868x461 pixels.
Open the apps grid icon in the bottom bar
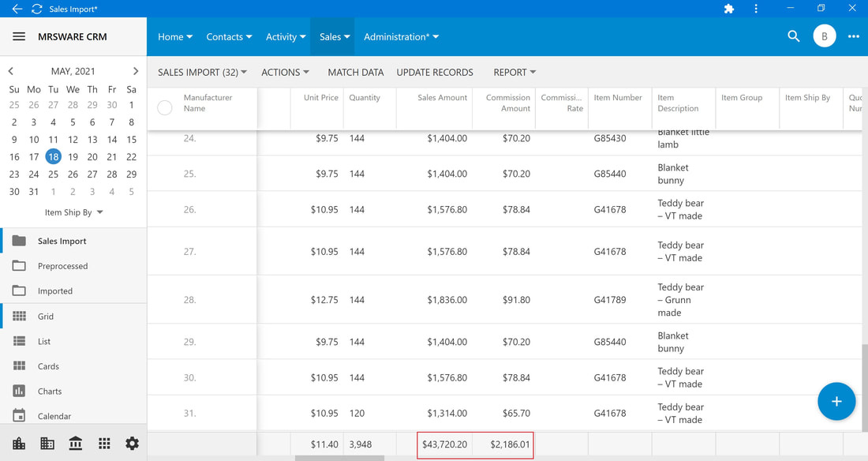pos(104,444)
